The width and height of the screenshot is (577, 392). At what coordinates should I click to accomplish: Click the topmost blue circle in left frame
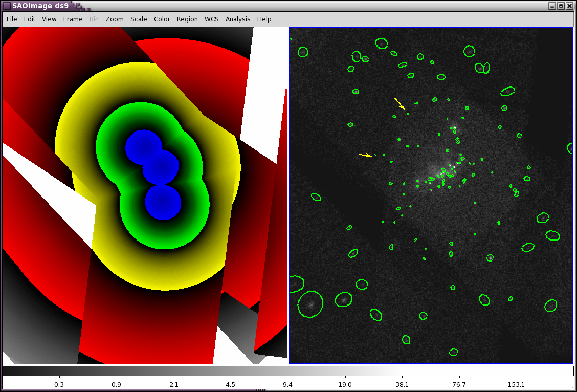143,147
